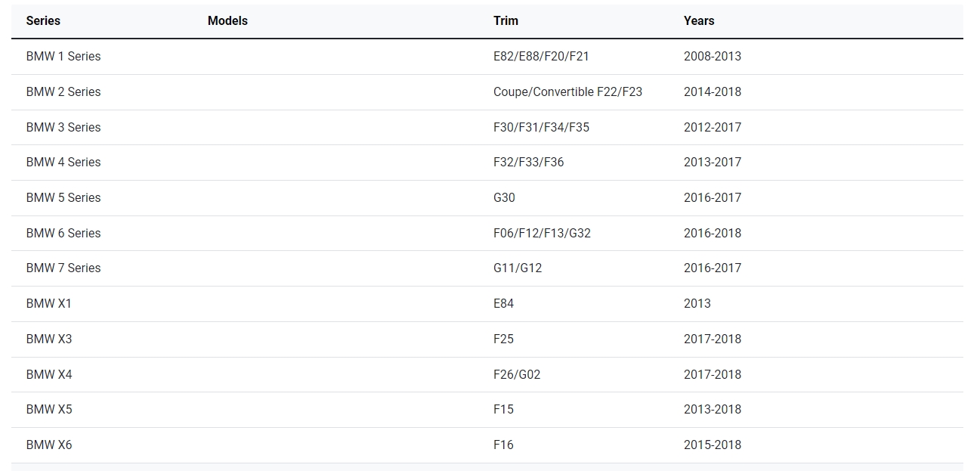The image size is (980, 471).
Task: Click the Series column header
Action: click(x=43, y=21)
